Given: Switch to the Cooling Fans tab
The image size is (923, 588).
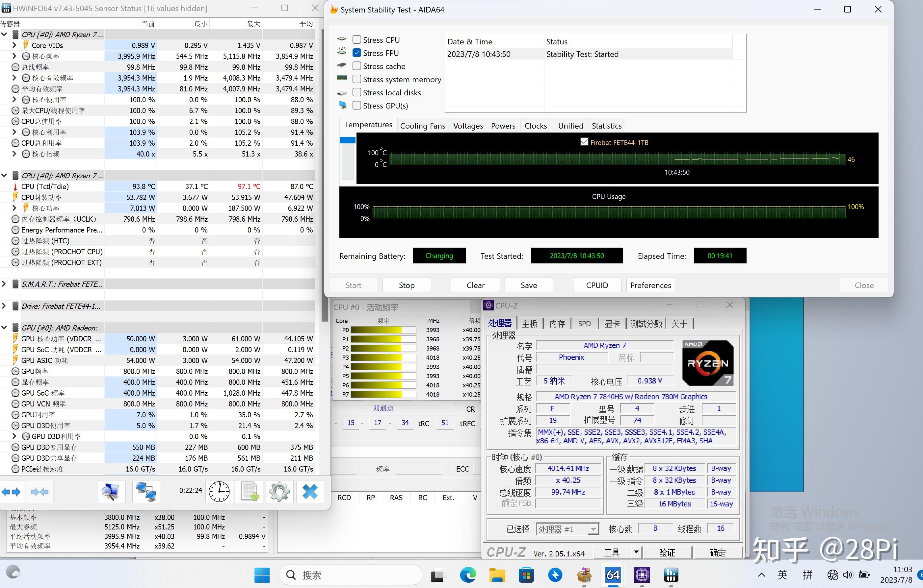Looking at the screenshot, I should click(x=422, y=126).
